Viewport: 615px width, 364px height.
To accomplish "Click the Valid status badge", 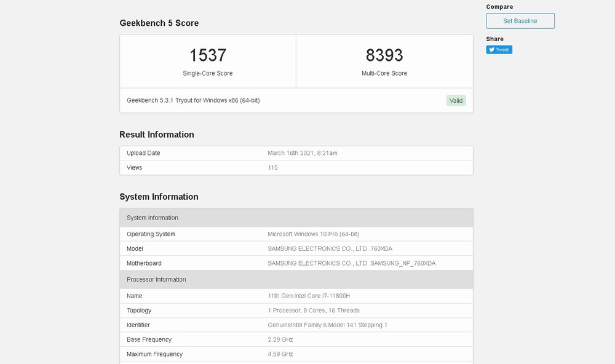I will click(x=456, y=100).
